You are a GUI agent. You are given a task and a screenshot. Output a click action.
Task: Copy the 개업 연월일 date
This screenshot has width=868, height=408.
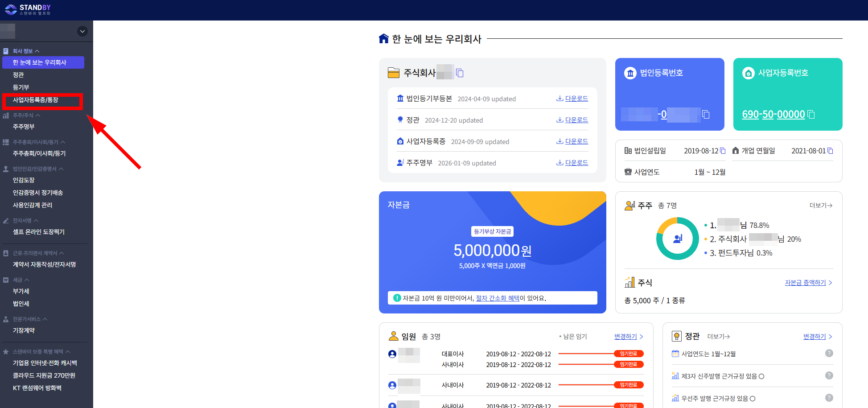(830, 151)
